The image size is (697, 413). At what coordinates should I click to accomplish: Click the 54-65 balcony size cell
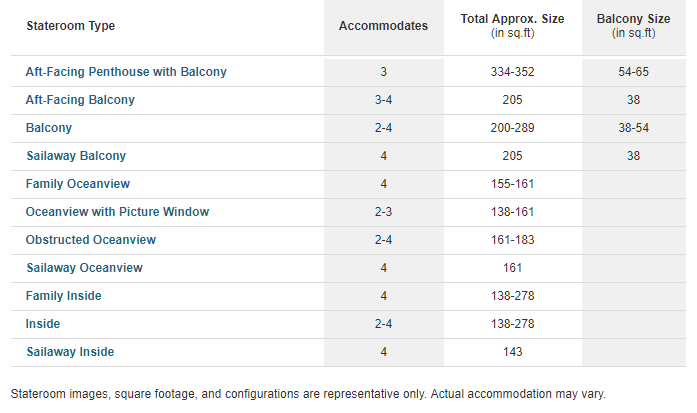pos(633,72)
